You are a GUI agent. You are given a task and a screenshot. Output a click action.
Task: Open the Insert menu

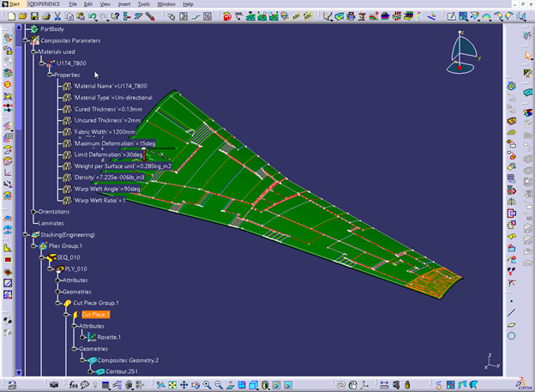point(125,4)
